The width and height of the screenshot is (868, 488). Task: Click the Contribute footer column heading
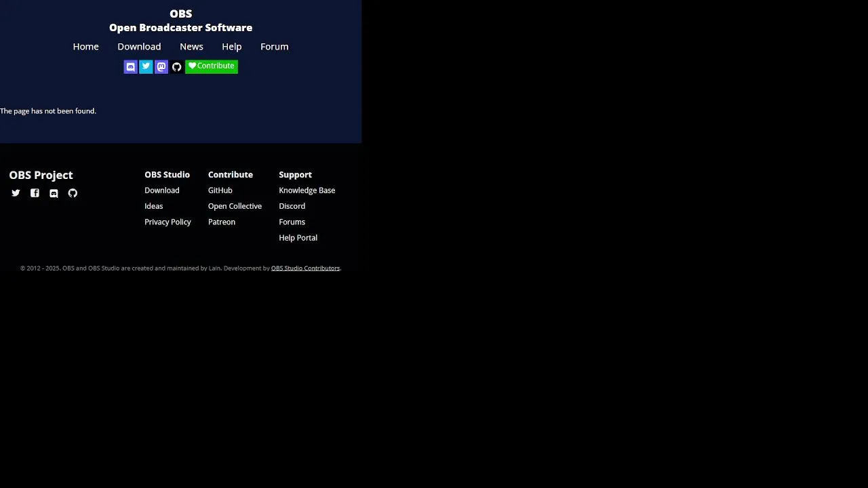click(x=231, y=175)
